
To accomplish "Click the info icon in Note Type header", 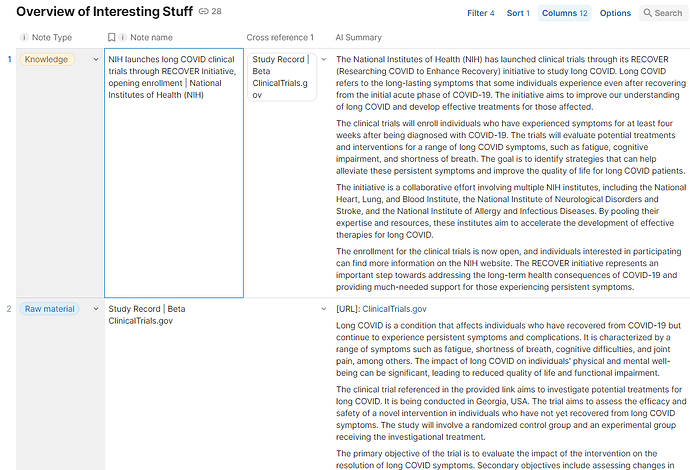I will [x=23, y=37].
